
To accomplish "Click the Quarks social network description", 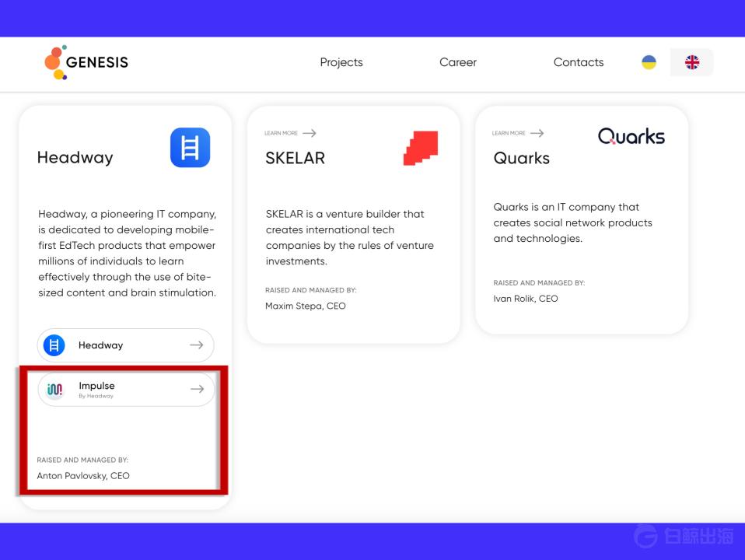I will tap(572, 222).
